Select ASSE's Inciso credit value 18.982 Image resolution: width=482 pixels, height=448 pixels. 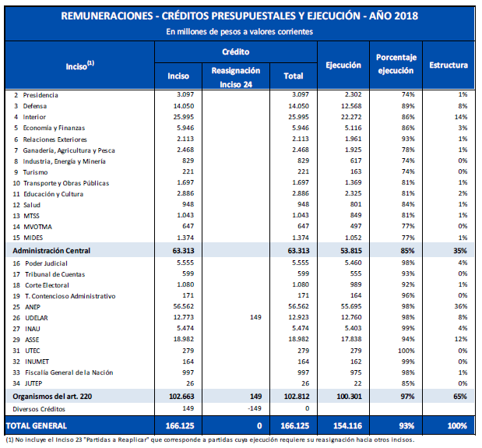pyautogui.click(x=184, y=339)
